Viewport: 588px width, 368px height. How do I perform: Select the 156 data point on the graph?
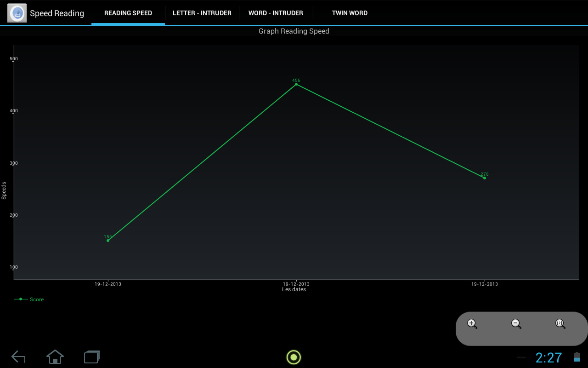[x=108, y=241]
